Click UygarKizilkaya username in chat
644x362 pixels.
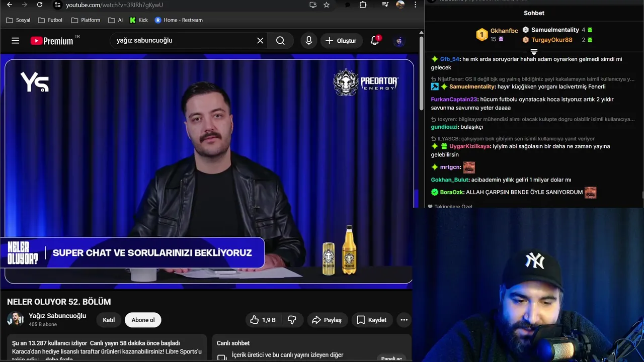click(469, 146)
